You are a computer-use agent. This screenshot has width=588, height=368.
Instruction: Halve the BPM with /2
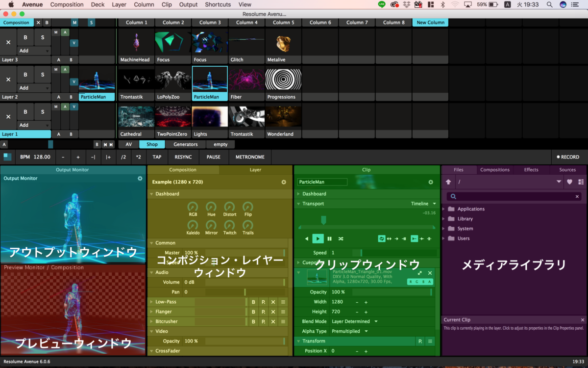pyautogui.click(x=123, y=157)
